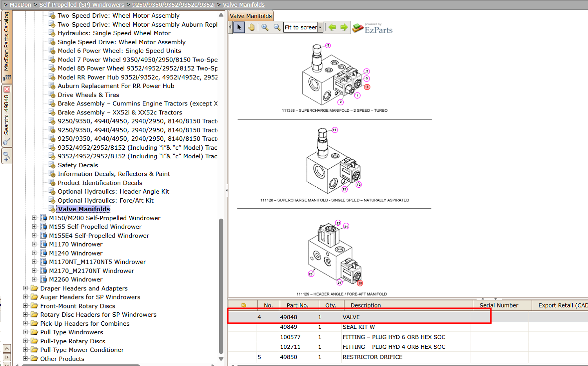The height and width of the screenshot is (366, 588).
Task: Expand Draper Headers and Adapters folder
Action: 25,288
